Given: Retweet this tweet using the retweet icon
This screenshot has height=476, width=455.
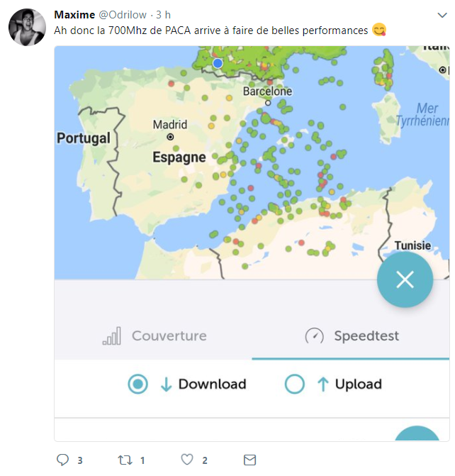Looking at the screenshot, I should 124,460.
